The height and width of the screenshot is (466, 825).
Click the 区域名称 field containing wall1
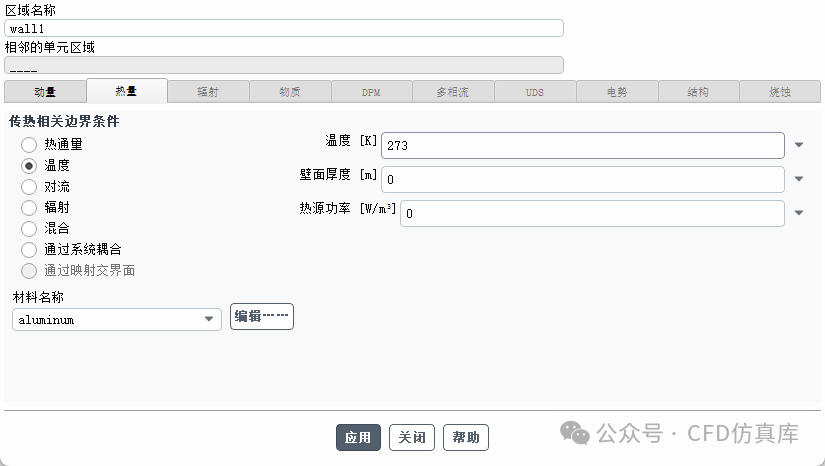(x=284, y=29)
